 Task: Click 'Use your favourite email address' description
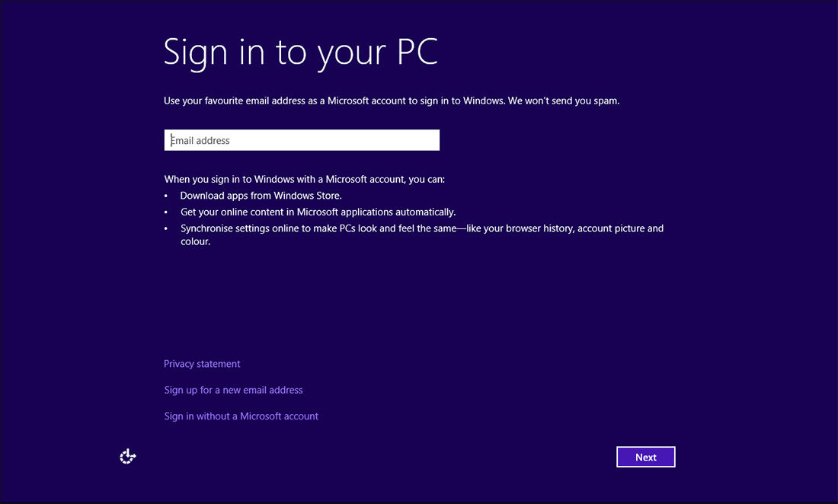coord(392,101)
